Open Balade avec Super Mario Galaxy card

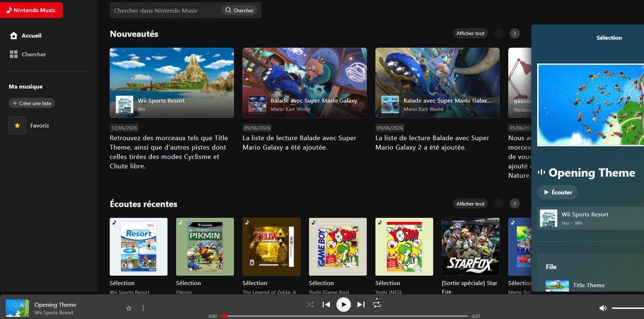[x=304, y=83]
